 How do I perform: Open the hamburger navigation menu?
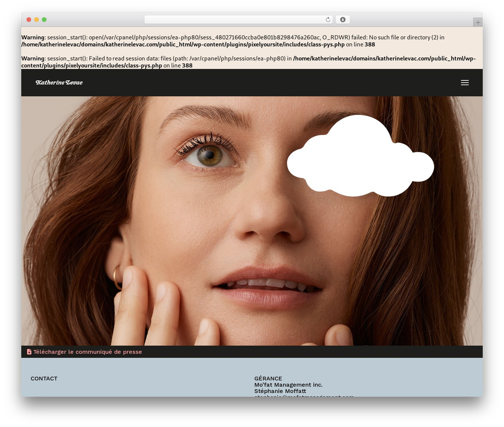pyautogui.click(x=465, y=83)
